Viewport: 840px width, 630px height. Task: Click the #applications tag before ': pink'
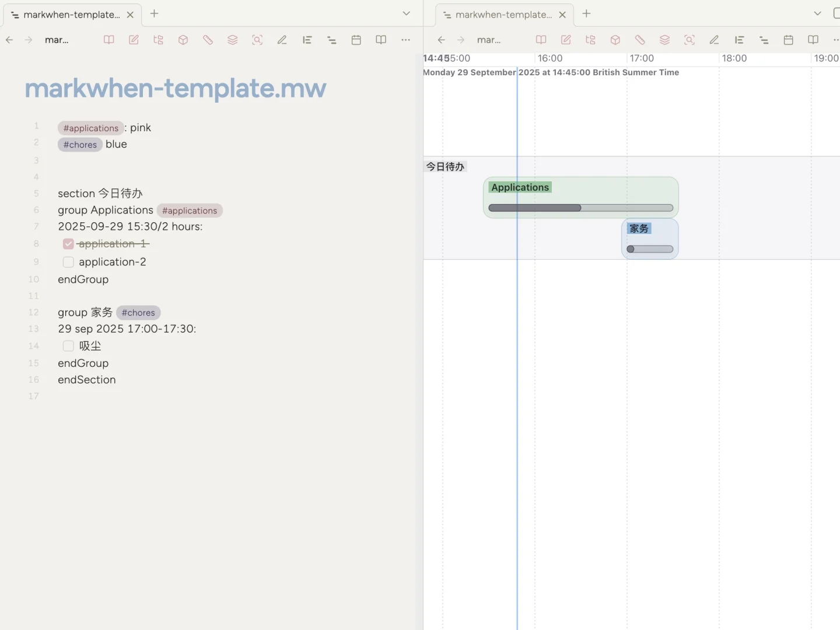91,128
